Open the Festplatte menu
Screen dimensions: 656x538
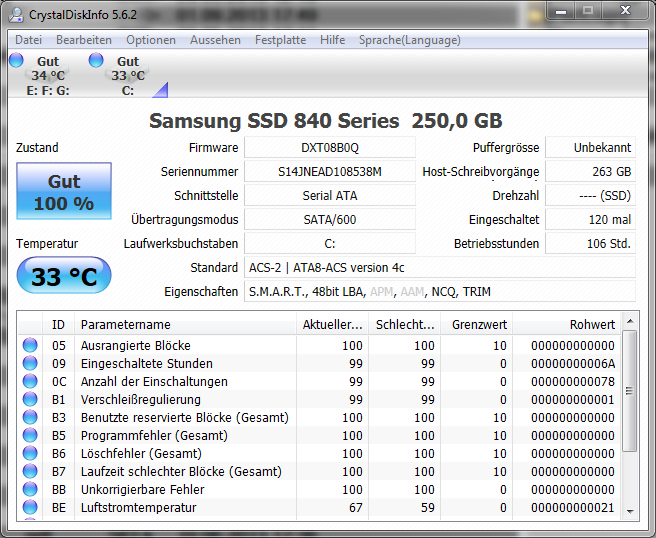coord(280,40)
